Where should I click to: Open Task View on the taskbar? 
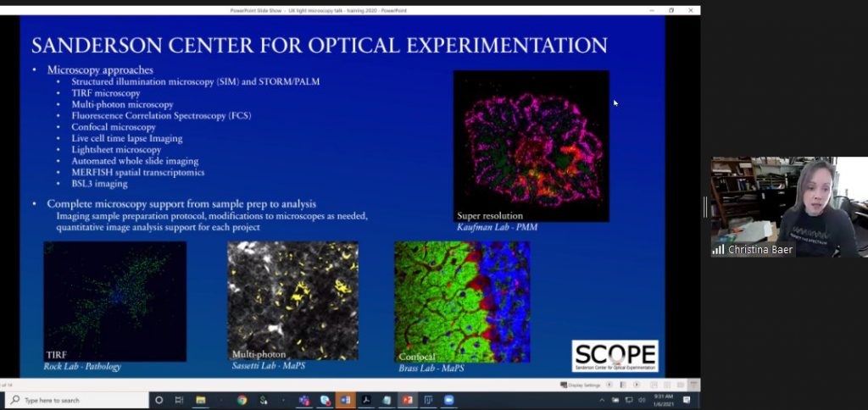[x=179, y=400]
